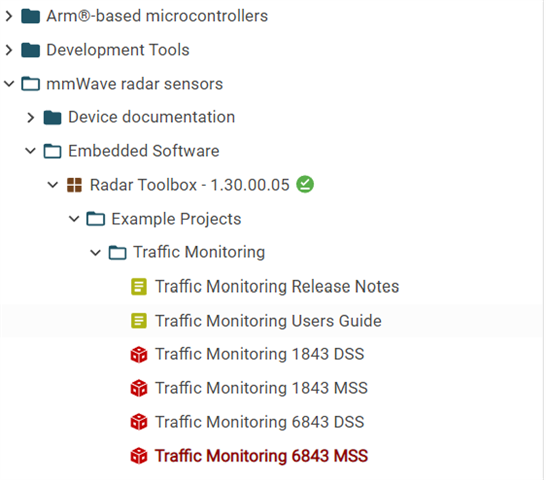
Task: Click the 6843 MSS project cube icon
Action: [139, 456]
